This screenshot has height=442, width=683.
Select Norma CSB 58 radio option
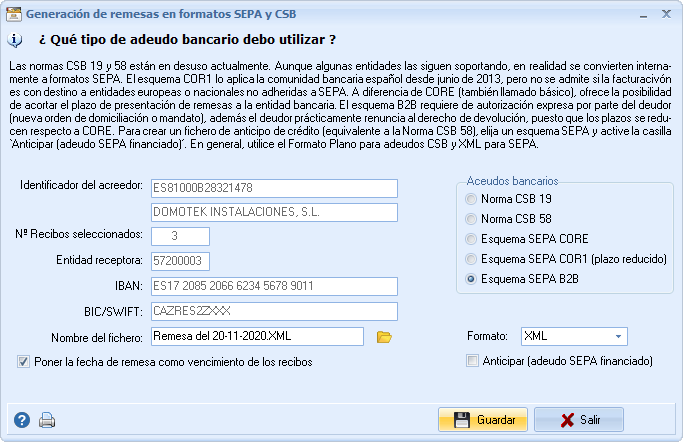click(x=472, y=219)
